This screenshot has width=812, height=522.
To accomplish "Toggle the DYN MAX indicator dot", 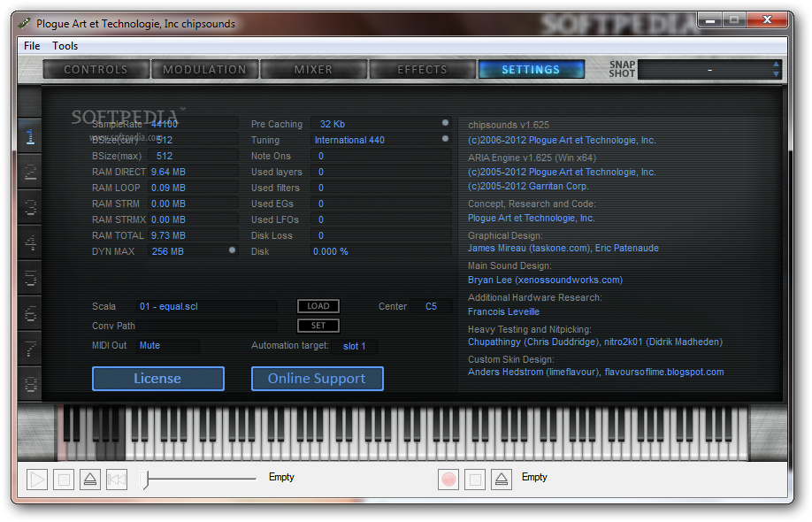I will click(232, 250).
